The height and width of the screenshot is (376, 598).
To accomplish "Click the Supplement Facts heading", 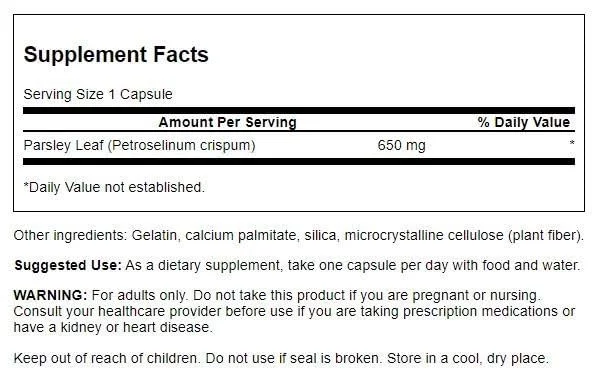I will (x=116, y=55).
